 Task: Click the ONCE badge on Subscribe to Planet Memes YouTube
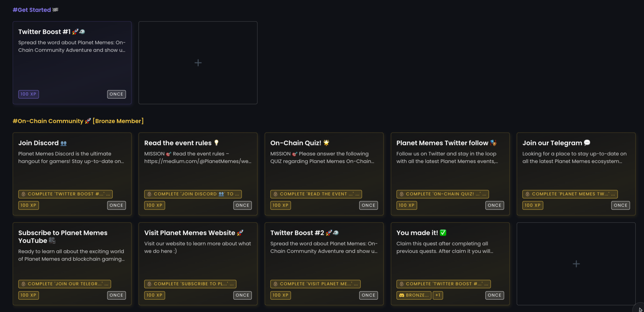(x=117, y=295)
